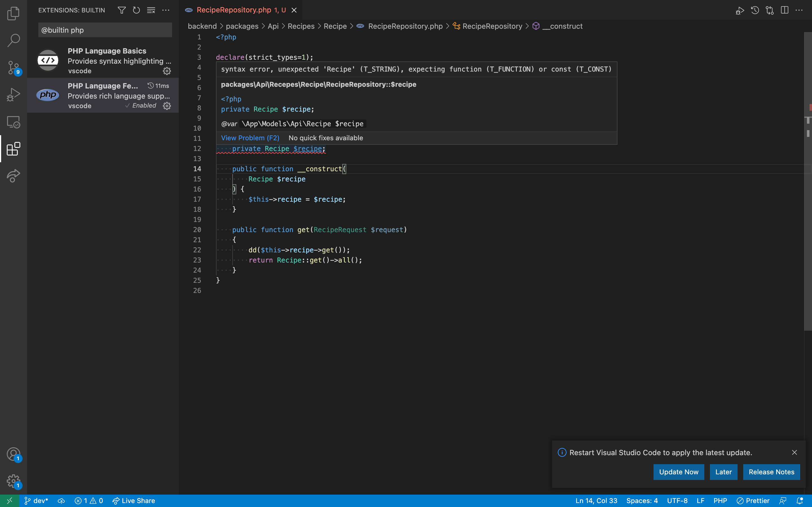Click Update Now in the update notification
The width and height of the screenshot is (812, 507).
[678, 472]
